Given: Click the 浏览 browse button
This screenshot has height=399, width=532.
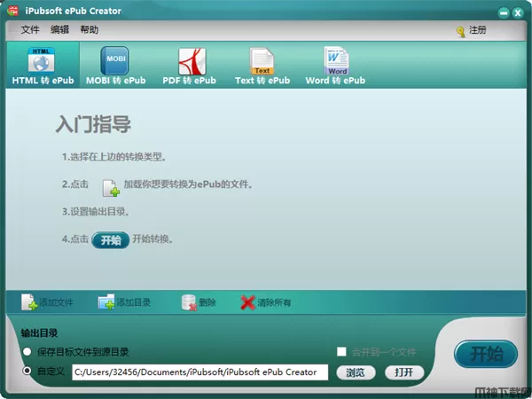Looking at the screenshot, I should pos(356,372).
